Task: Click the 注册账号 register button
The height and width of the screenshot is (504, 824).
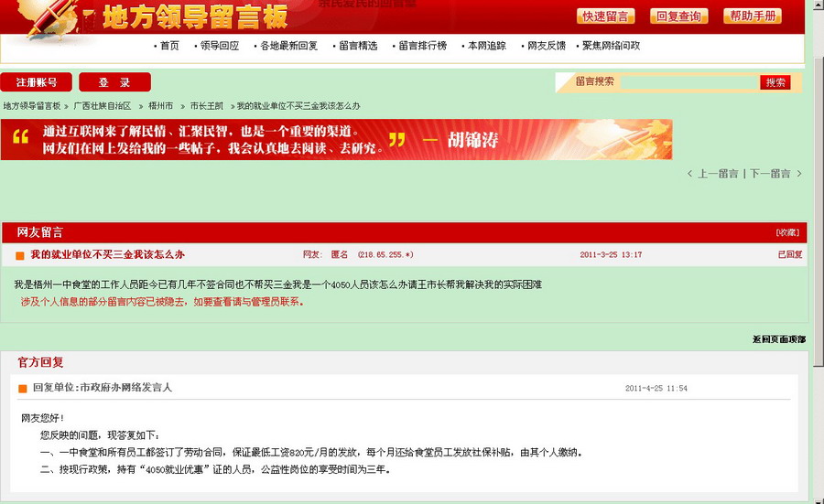Action: point(37,82)
